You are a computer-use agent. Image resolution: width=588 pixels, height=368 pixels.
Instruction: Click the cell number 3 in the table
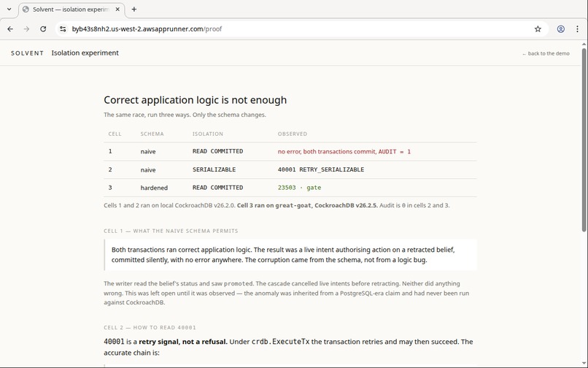pyautogui.click(x=110, y=188)
